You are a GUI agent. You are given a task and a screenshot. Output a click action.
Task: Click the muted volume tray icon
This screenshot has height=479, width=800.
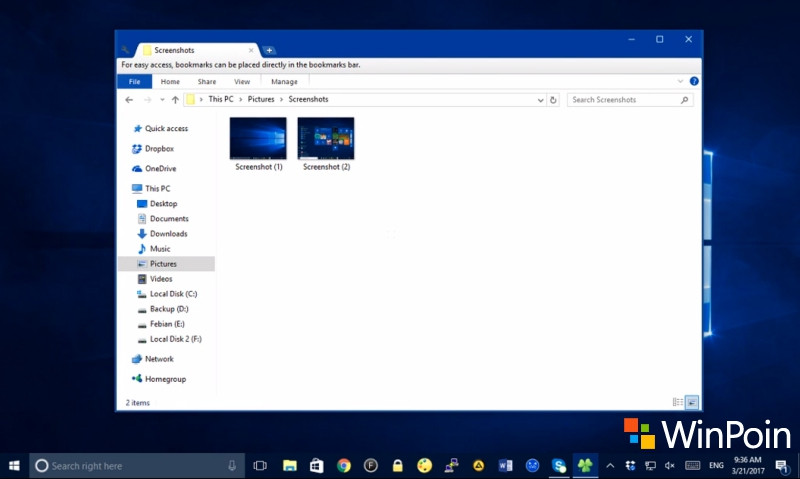click(670, 466)
